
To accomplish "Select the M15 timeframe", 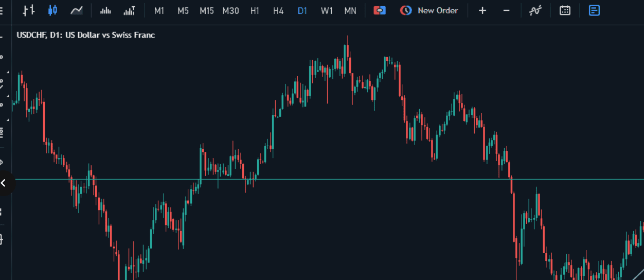I will point(207,10).
